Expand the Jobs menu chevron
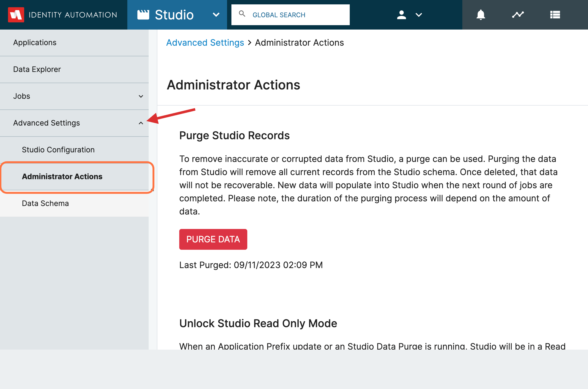This screenshot has width=588, height=389. click(141, 96)
